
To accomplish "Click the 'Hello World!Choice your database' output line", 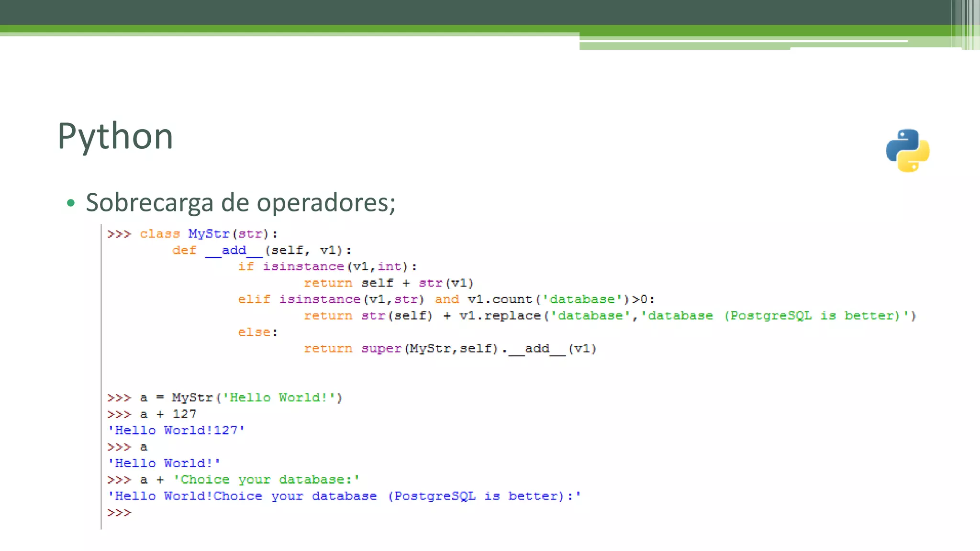I will [x=344, y=496].
